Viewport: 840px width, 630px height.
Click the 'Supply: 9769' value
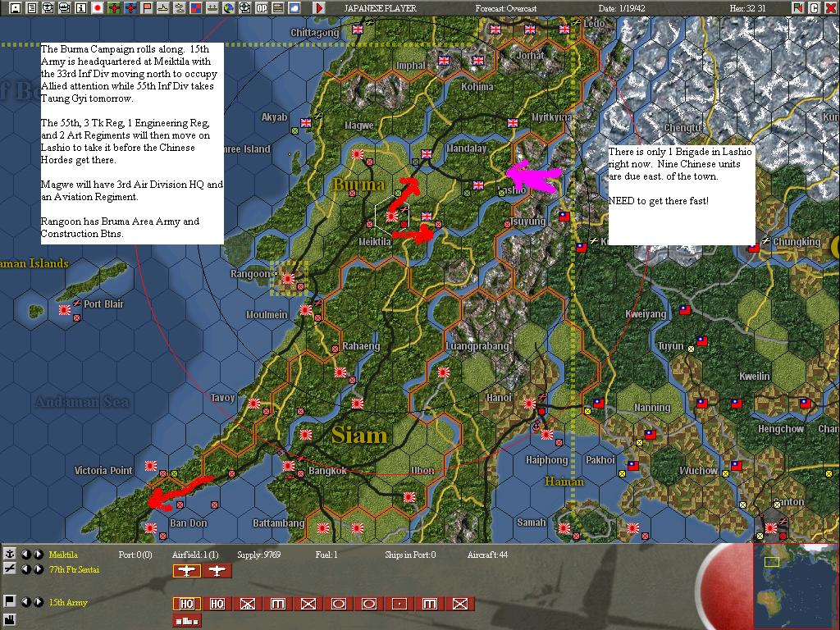click(x=258, y=555)
